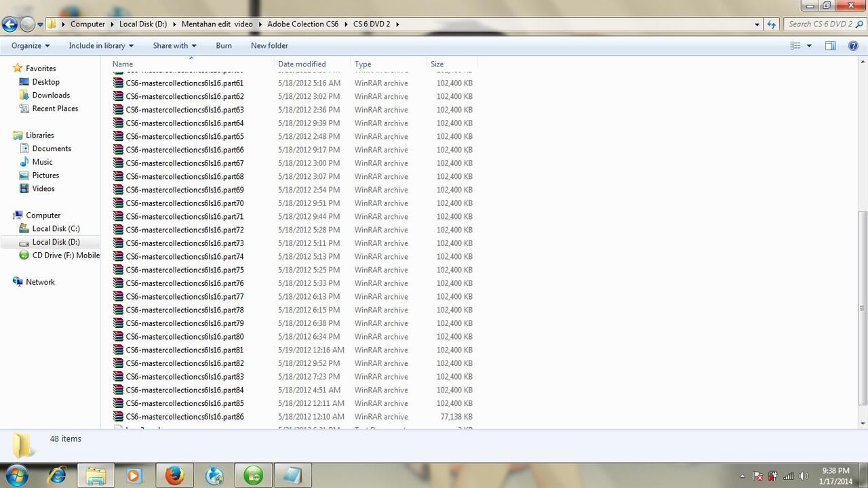Open Firefox from the taskbar
The width and height of the screenshot is (868, 488).
tap(174, 475)
